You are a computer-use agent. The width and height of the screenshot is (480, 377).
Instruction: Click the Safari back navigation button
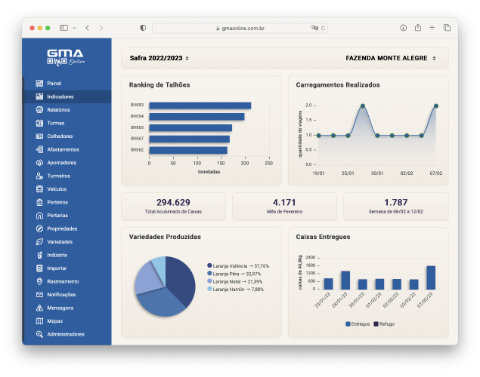click(x=87, y=28)
